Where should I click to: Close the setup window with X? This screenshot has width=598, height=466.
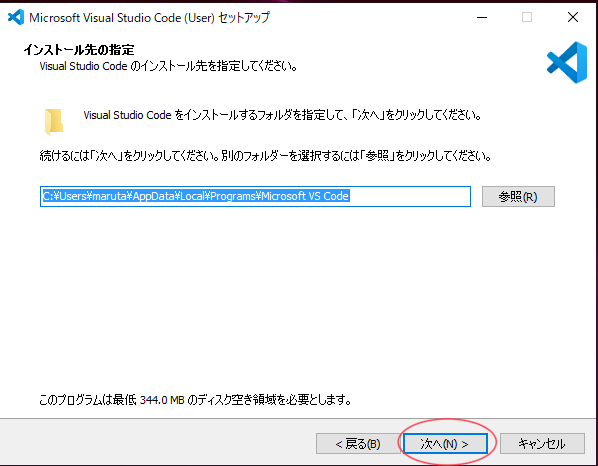(573, 17)
